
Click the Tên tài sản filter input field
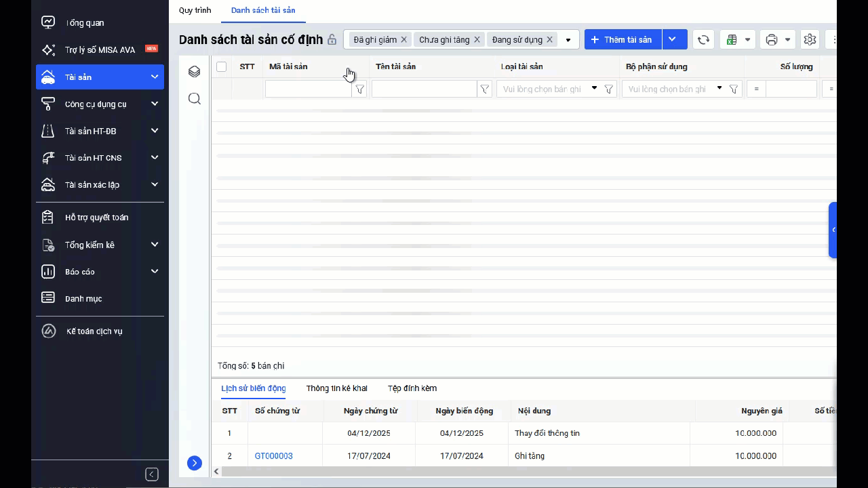424,89
